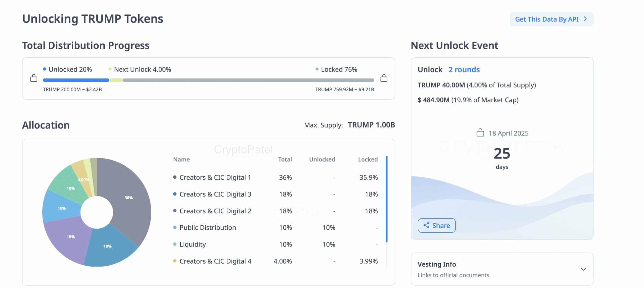Expand the Vesting Info chevron
This screenshot has width=644, height=288.
pos(583,269)
